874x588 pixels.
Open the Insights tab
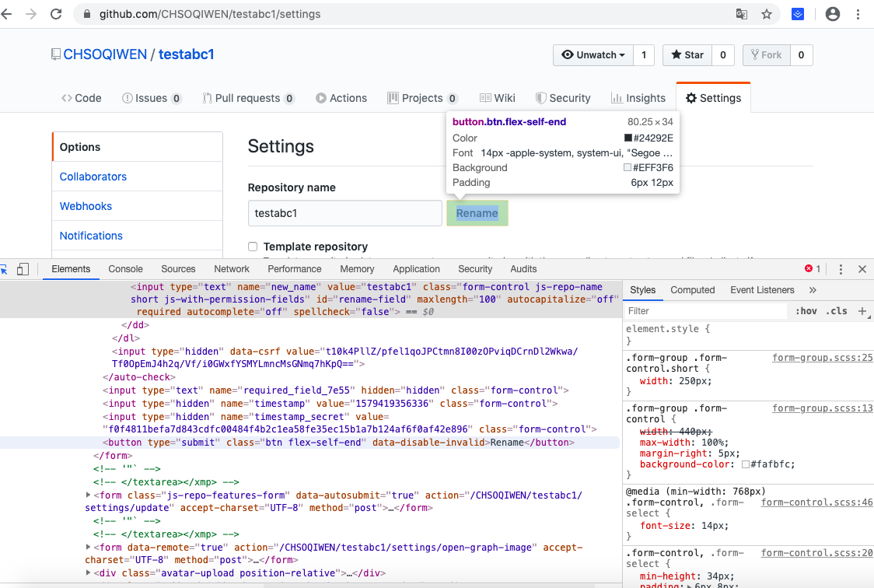638,98
